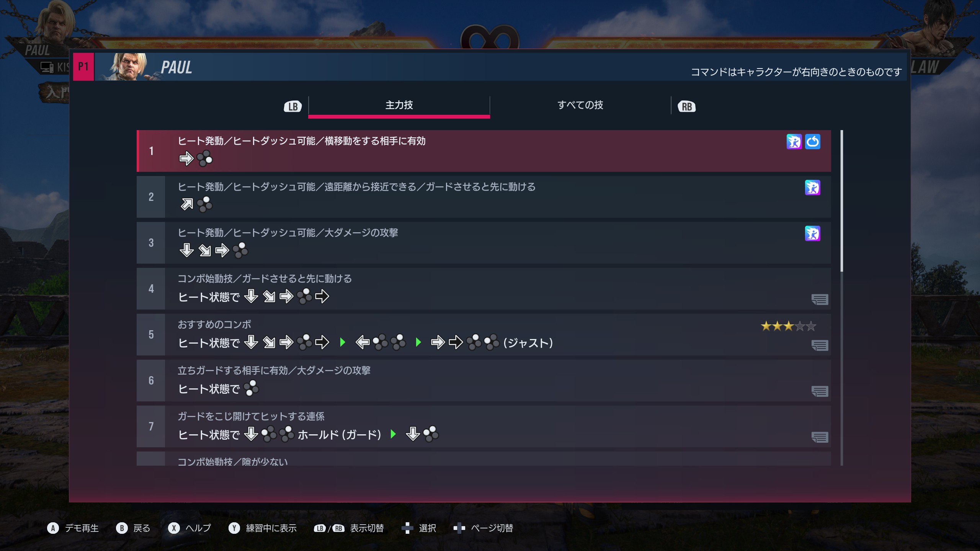Click the B 戻る button prompt
The width and height of the screenshot is (980, 551).
(133, 528)
